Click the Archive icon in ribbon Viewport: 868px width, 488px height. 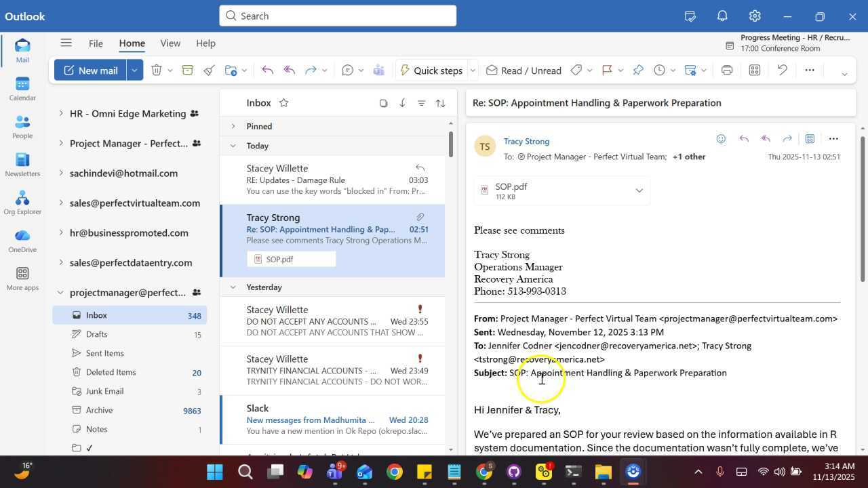pos(188,70)
